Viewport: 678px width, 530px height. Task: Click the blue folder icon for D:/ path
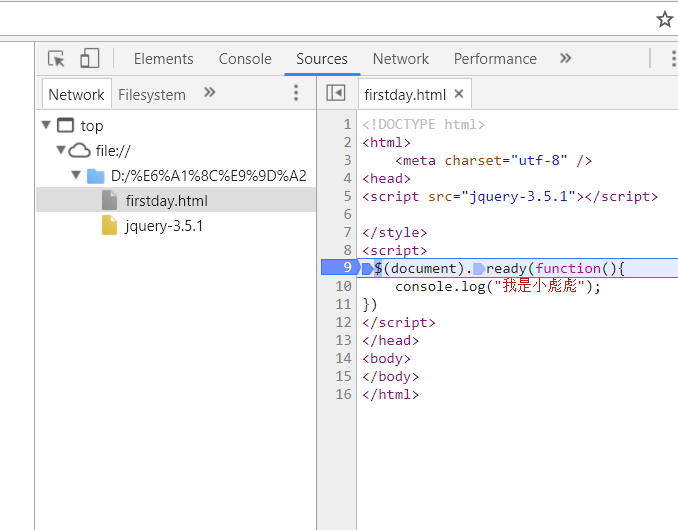click(96, 176)
